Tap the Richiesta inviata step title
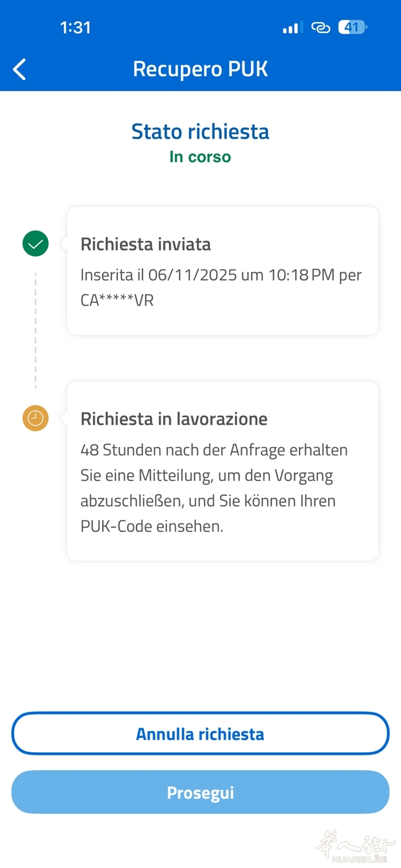 pos(146,244)
